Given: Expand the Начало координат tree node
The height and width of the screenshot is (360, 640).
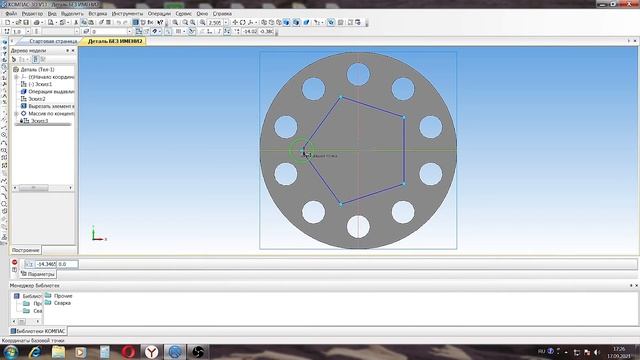Looking at the screenshot, I should click(16, 77).
